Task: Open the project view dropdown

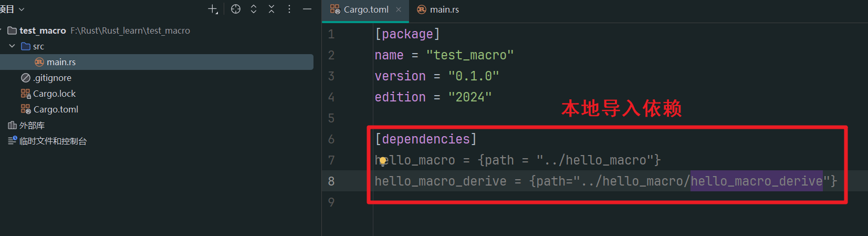Action: pyautogui.click(x=12, y=9)
